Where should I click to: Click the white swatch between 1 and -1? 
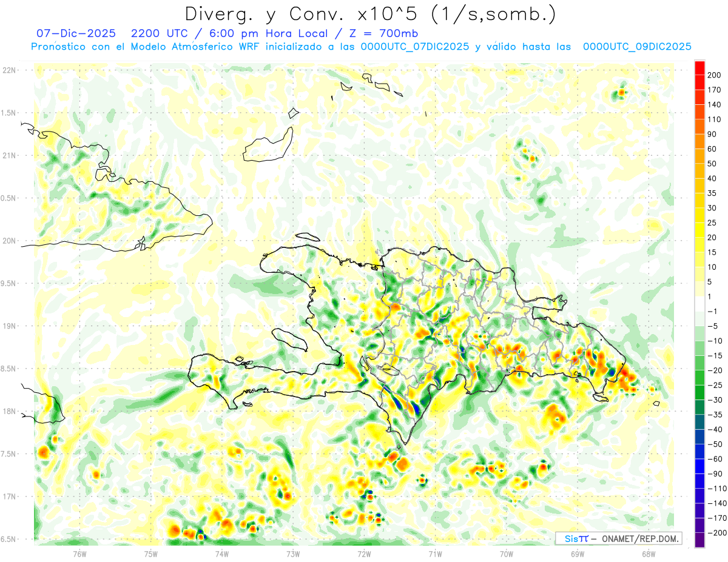699,304
